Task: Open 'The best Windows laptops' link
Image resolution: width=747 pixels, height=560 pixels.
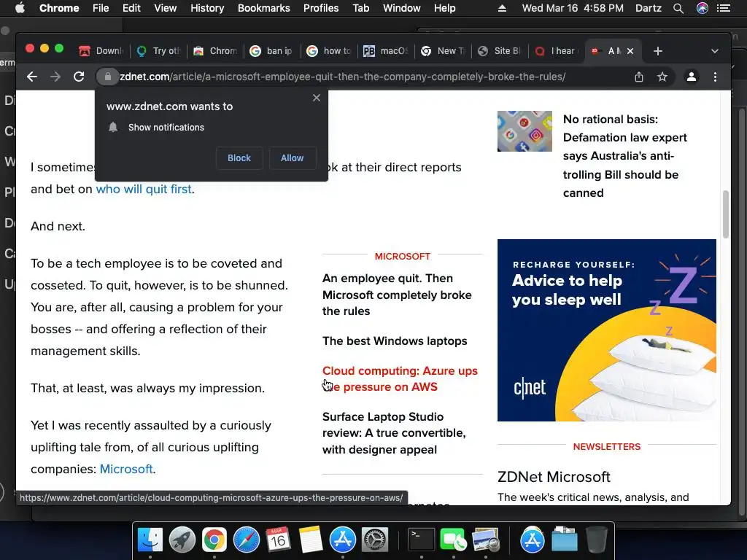Action: pos(395,341)
